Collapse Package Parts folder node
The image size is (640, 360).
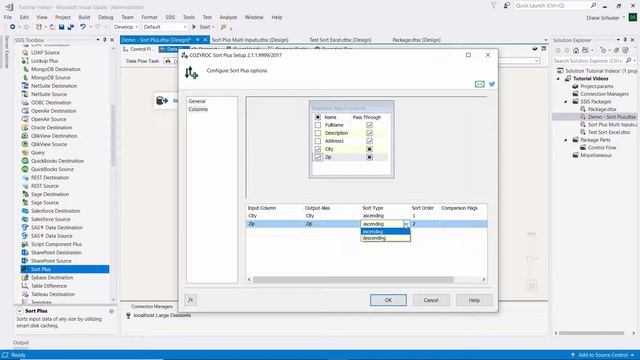tap(566, 140)
